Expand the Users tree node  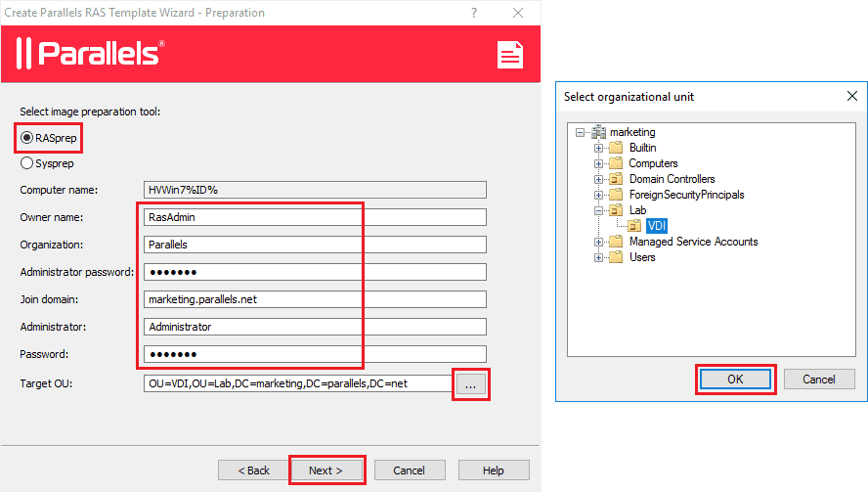coord(598,257)
